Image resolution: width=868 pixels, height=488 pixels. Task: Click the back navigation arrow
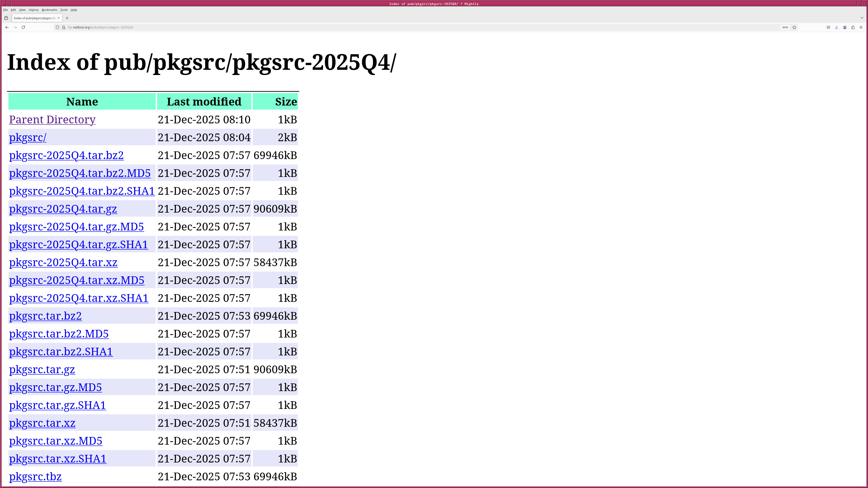(7, 27)
